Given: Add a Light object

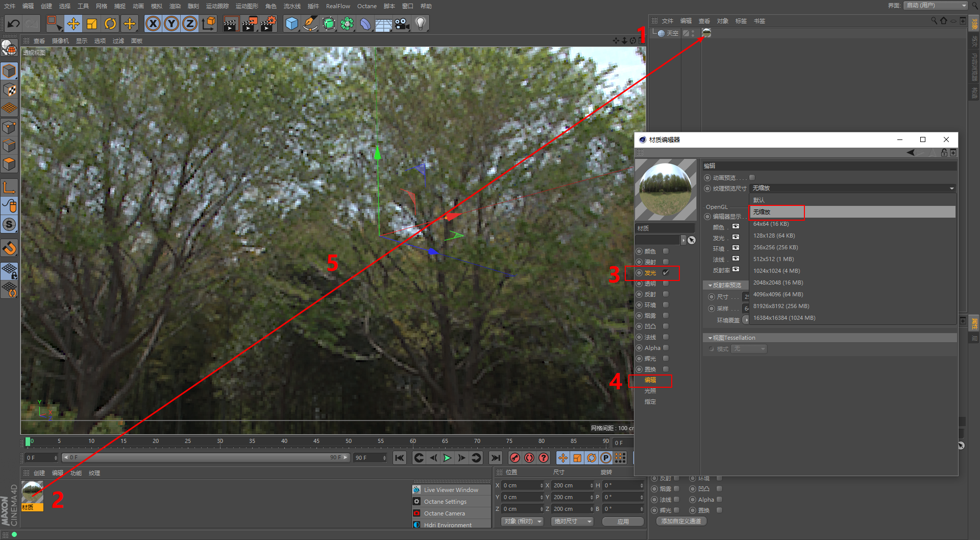Looking at the screenshot, I should click(421, 24).
